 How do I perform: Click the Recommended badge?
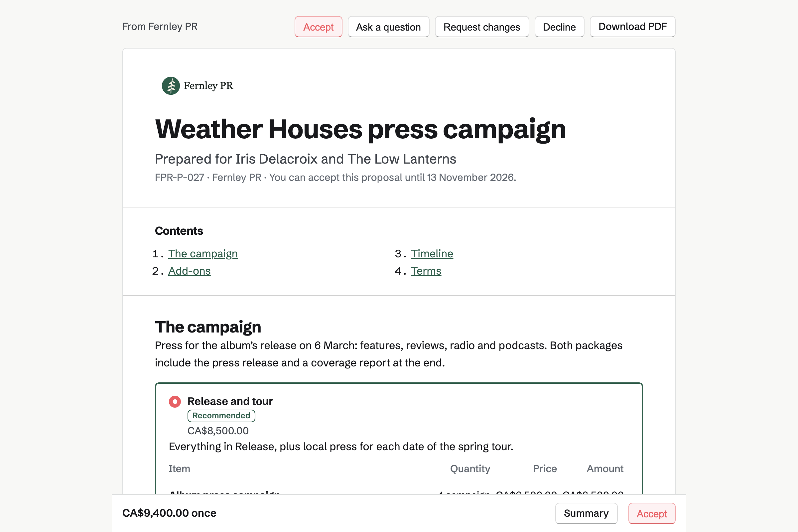click(221, 416)
